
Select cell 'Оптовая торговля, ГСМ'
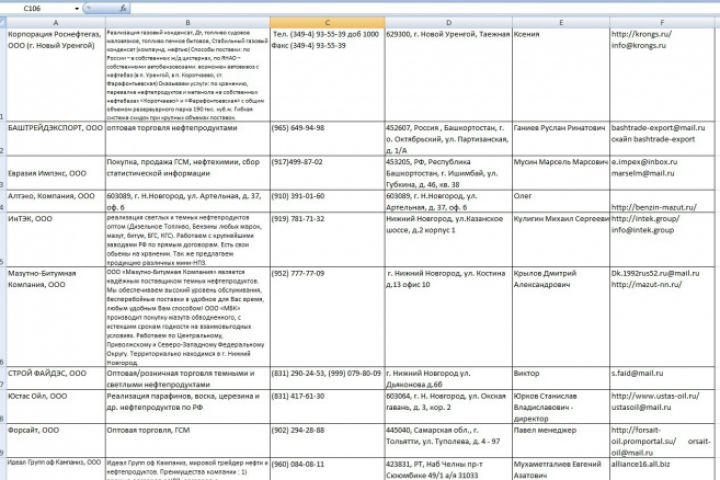188,440
